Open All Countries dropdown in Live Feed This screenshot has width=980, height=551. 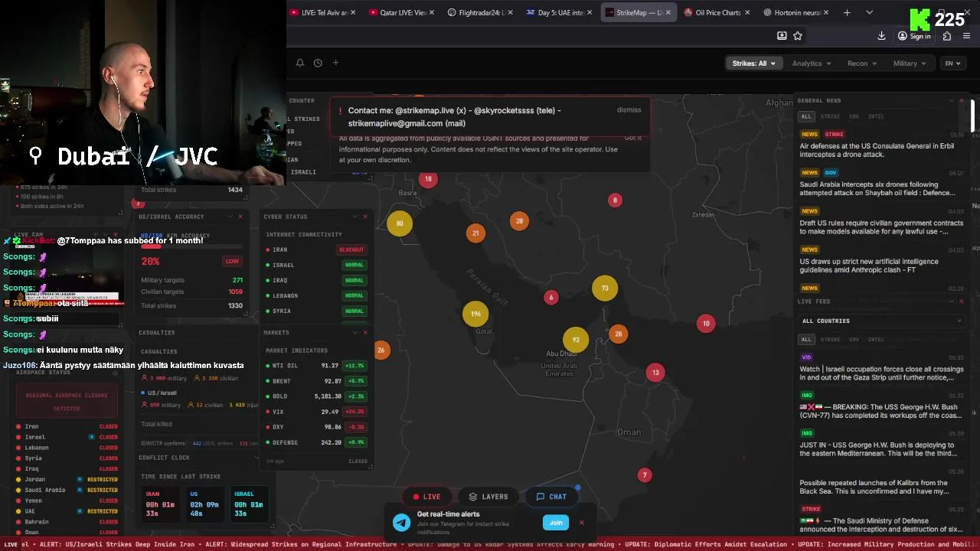pos(880,321)
